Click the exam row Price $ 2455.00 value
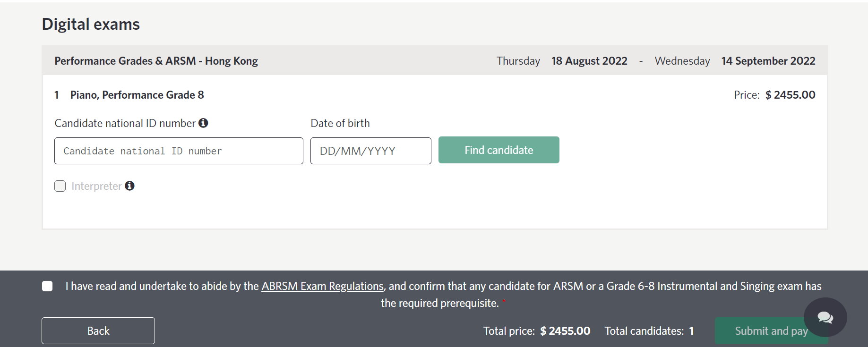 click(x=790, y=95)
